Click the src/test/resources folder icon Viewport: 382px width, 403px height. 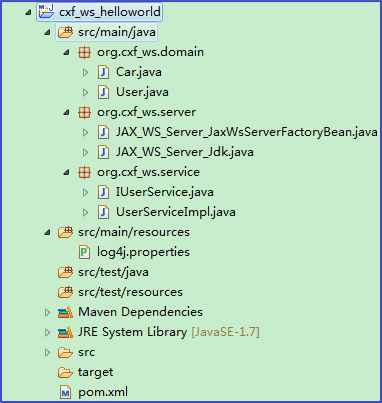(x=65, y=292)
